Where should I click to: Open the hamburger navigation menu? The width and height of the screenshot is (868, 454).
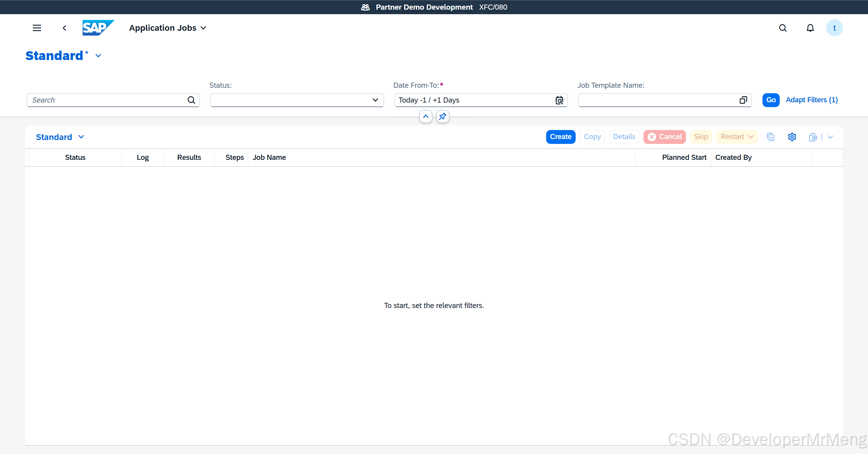click(x=37, y=28)
